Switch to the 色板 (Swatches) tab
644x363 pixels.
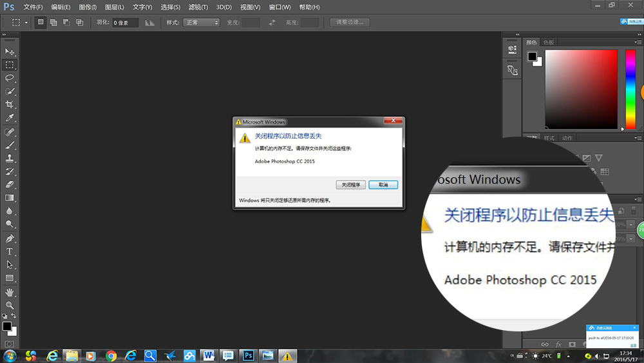[549, 42]
